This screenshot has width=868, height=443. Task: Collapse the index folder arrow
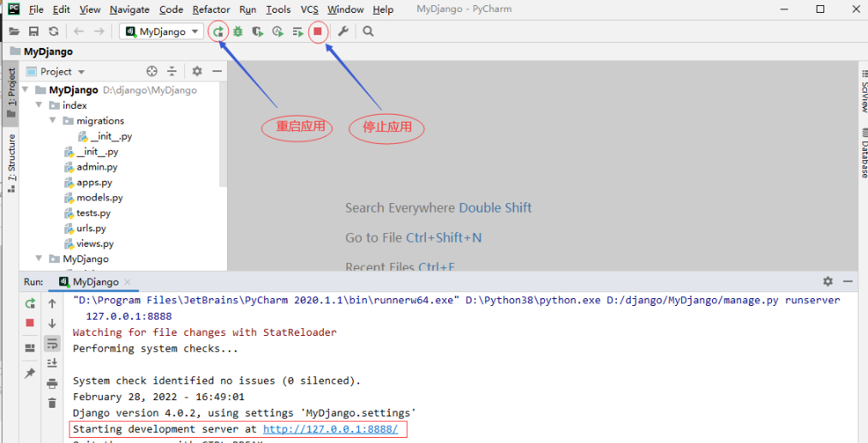(x=39, y=105)
